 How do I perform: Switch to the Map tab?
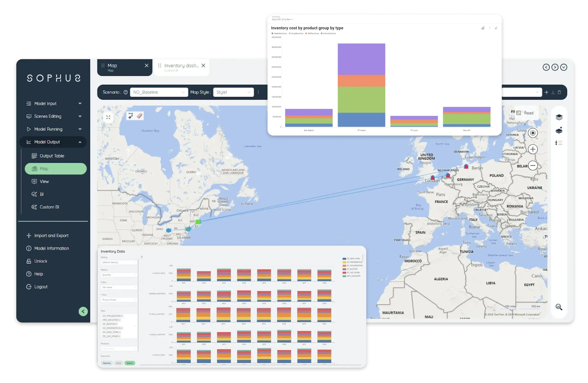[113, 65]
